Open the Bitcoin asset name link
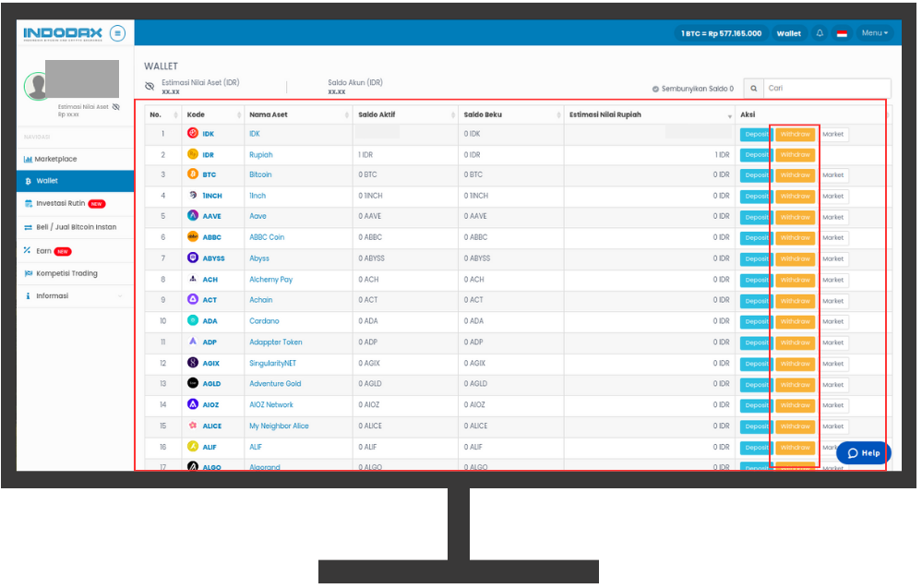This screenshot has width=922, height=588. click(x=260, y=174)
